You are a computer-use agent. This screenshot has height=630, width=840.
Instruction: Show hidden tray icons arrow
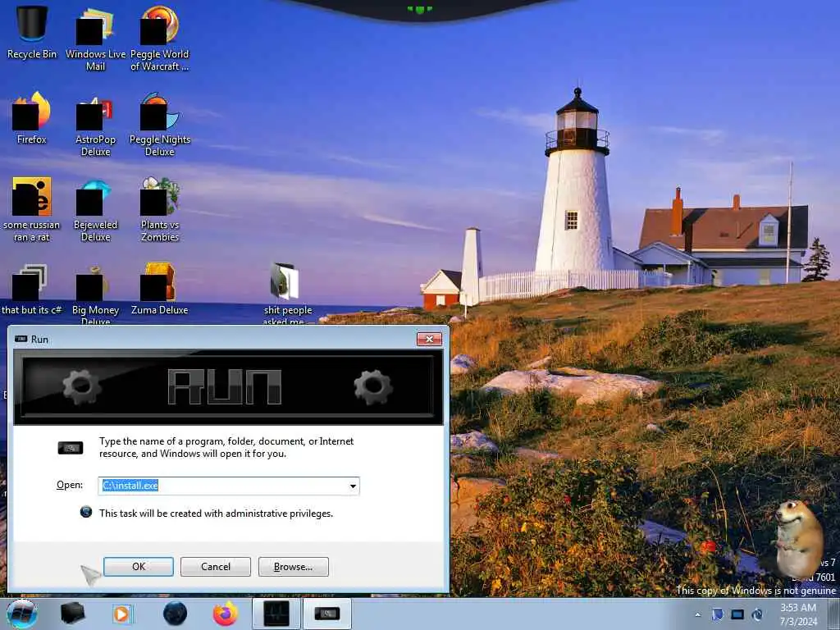[x=697, y=614]
